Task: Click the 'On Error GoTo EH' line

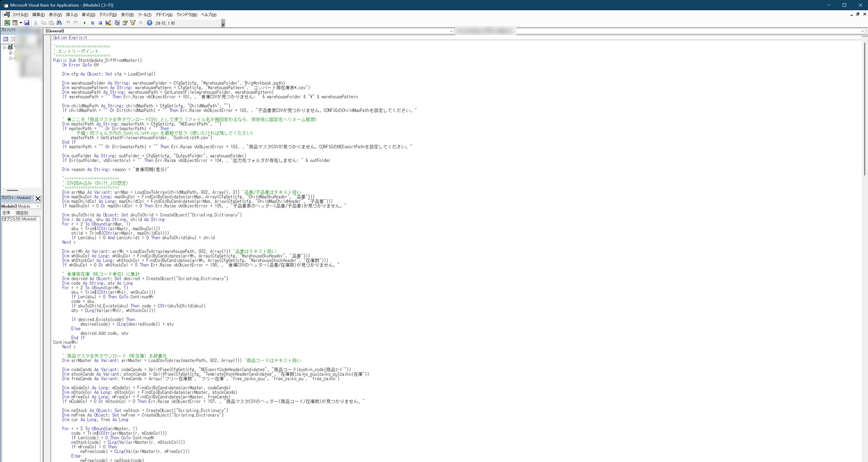Action: click(80, 65)
